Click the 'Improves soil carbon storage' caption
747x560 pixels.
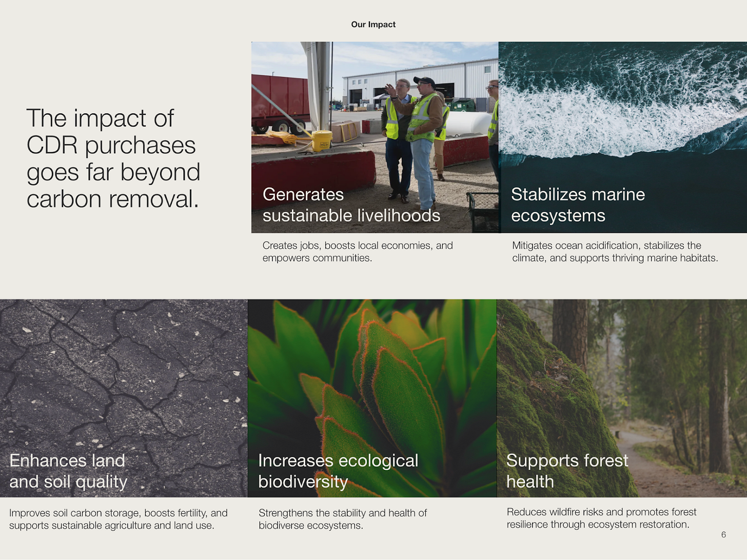pos(119,519)
